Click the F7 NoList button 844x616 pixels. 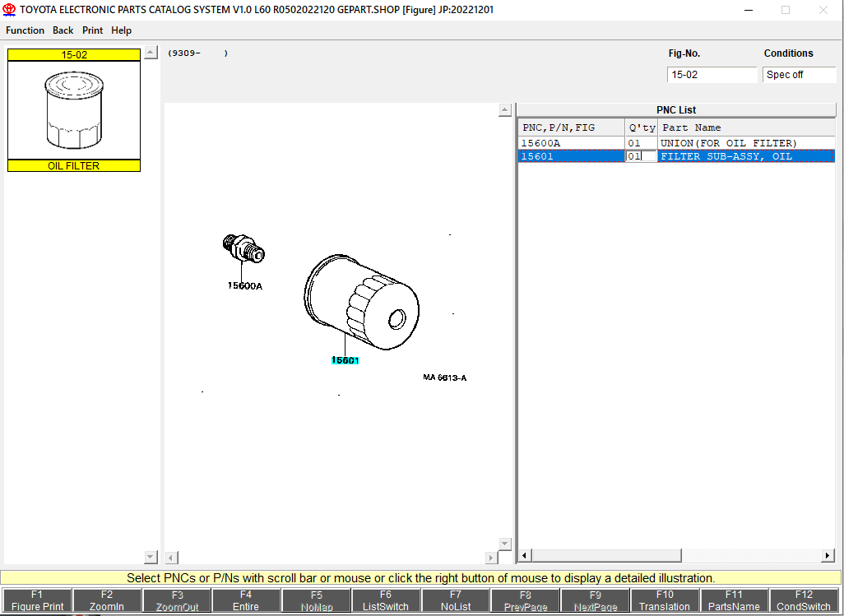(456, 600)
